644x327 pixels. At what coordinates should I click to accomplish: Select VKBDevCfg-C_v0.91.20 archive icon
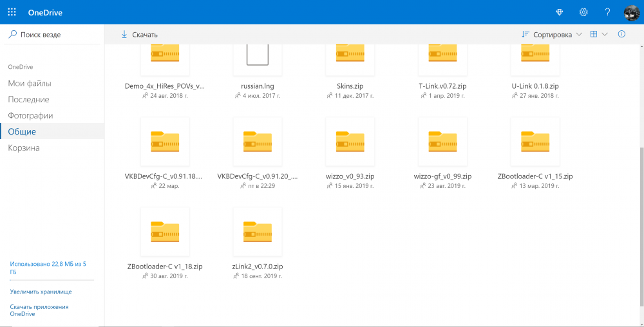[258, 142]
